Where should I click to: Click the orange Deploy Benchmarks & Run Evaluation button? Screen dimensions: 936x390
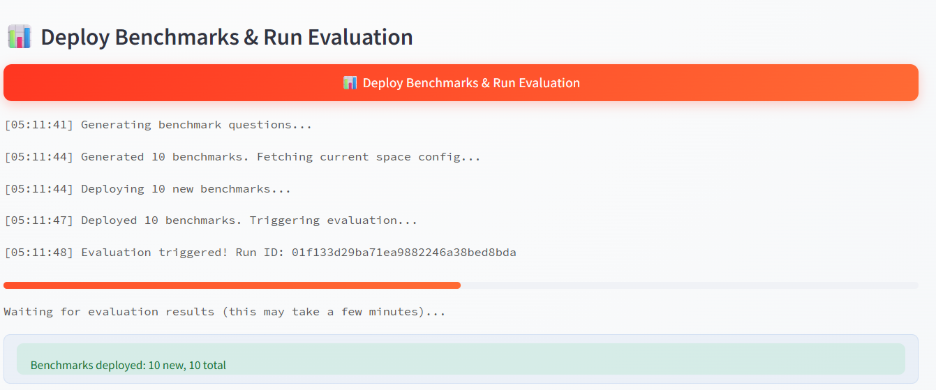click(x=460, y=82)
